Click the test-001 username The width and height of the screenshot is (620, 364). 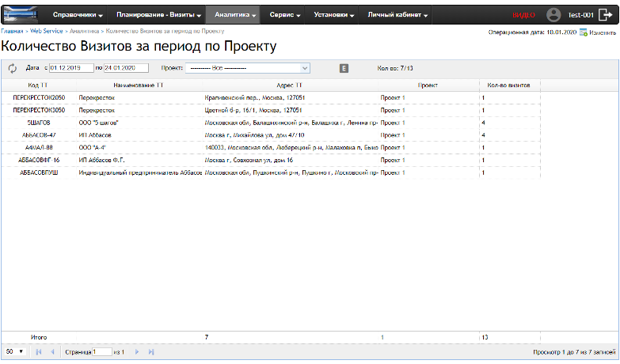[581, 15]
